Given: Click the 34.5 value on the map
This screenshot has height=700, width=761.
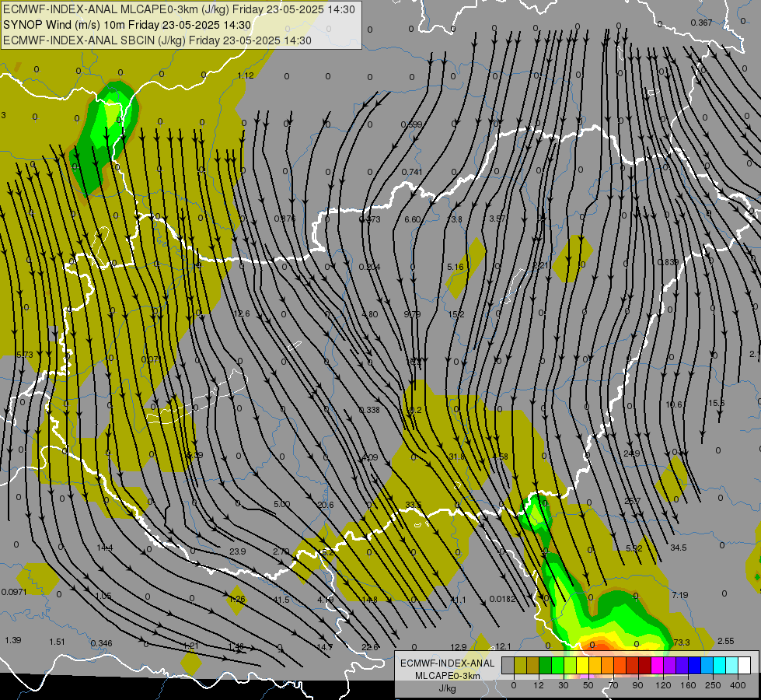Looking at the screenshot, I should click(x=678, y=548).
